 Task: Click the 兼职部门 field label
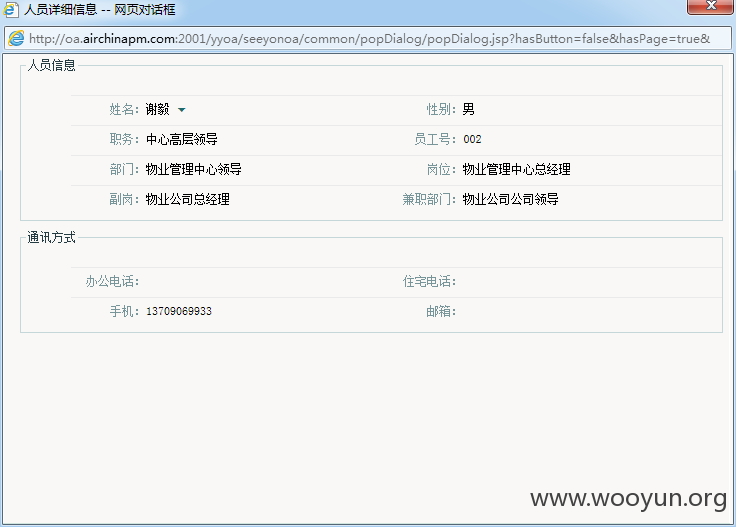[x=429, y=199]
